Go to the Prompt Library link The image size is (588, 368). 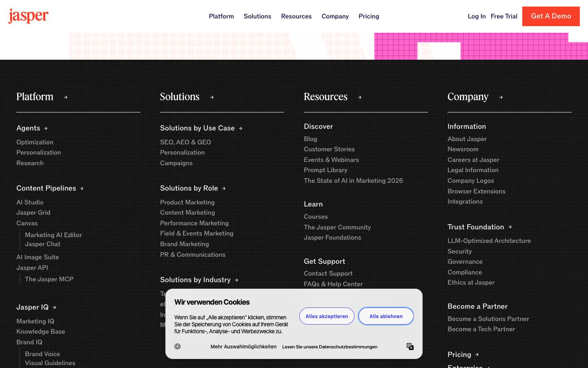[325, 170]
